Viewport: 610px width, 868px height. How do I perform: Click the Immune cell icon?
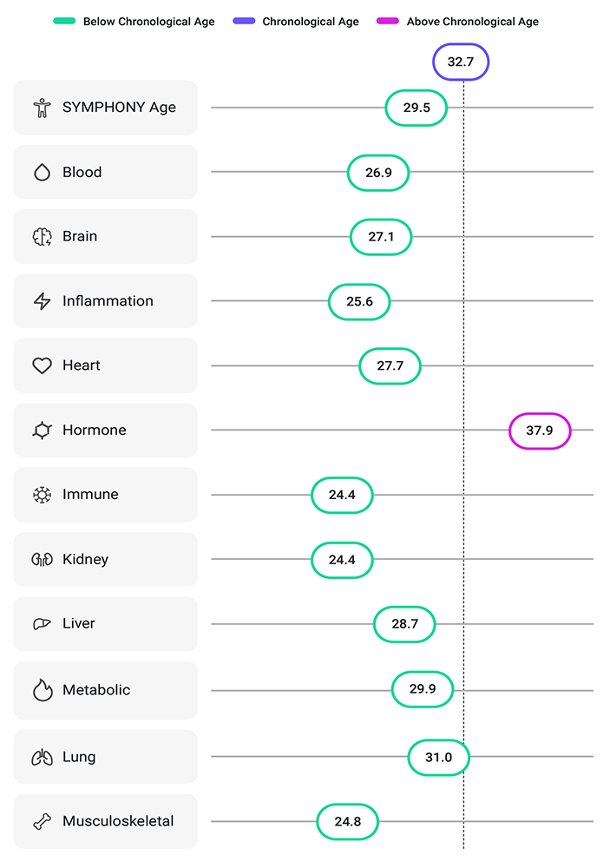42,495
